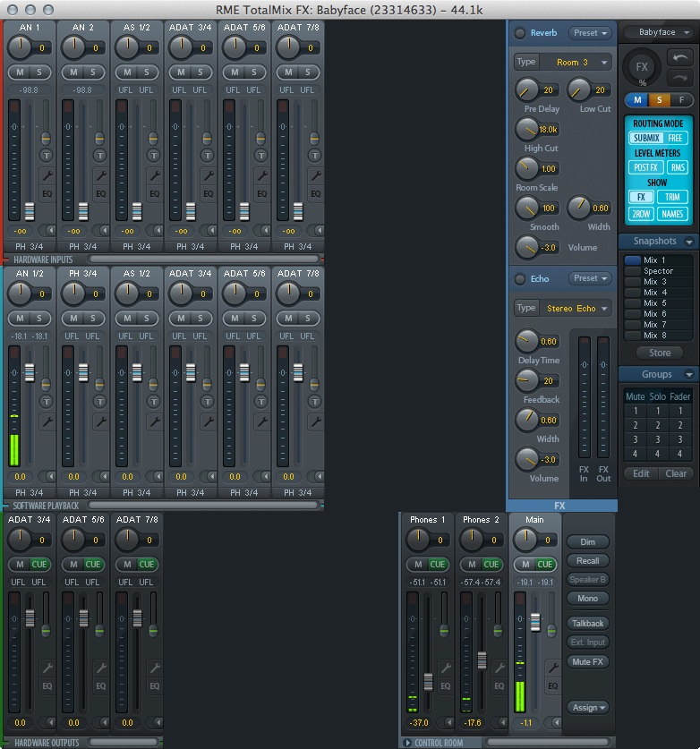Image resolution: width=700 pixels, height=749 pixels.
Task: Click the undo arrow icon
Action: pyautogui.click(x=679, y=57)
